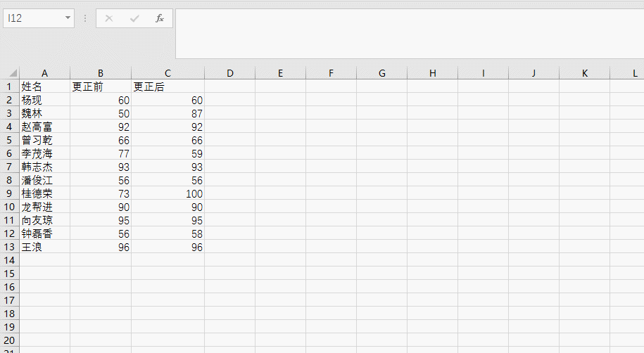This screenshot has height=353, width=644.
Task: Select the name cell 潘俊江
Action: [x=44, y=180]
